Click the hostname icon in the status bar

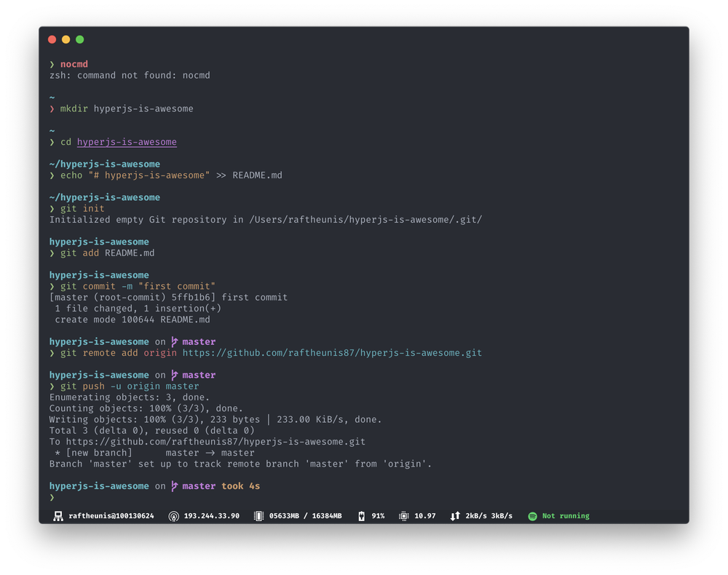[58, 515]
